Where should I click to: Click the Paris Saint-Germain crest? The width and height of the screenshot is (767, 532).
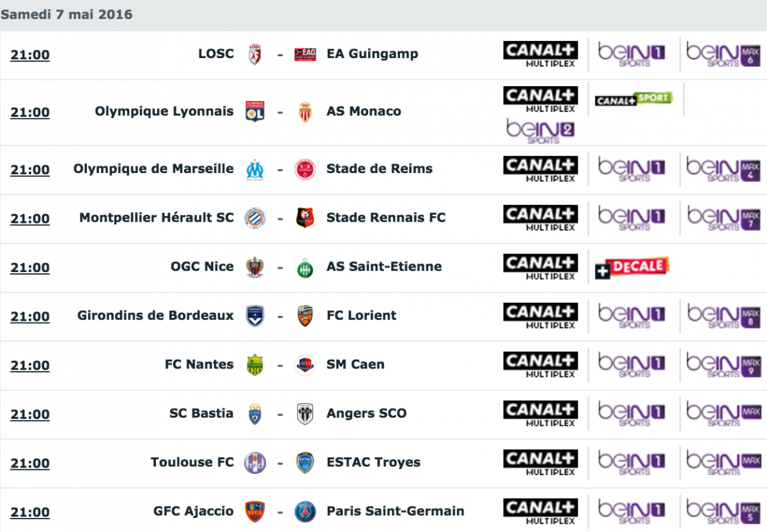[306, 512]
